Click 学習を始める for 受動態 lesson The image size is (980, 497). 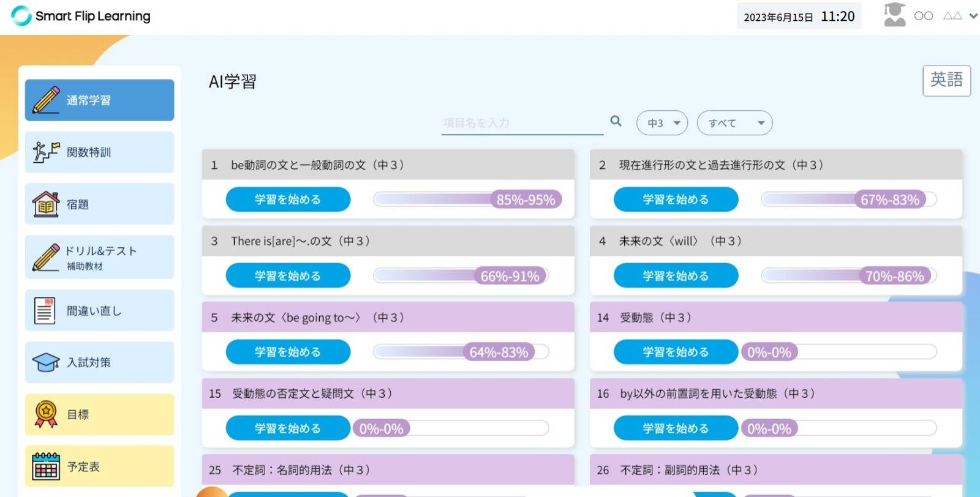click(x=676, y=352)
